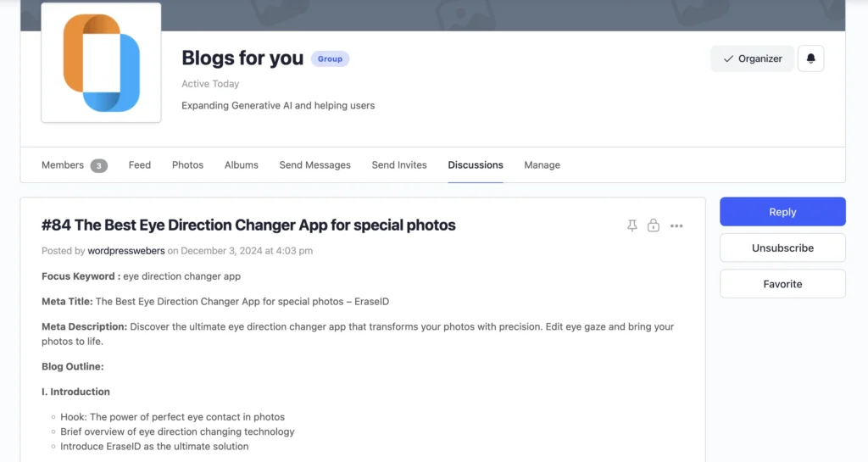Click the Introduce EraseID bullet item

154,447
